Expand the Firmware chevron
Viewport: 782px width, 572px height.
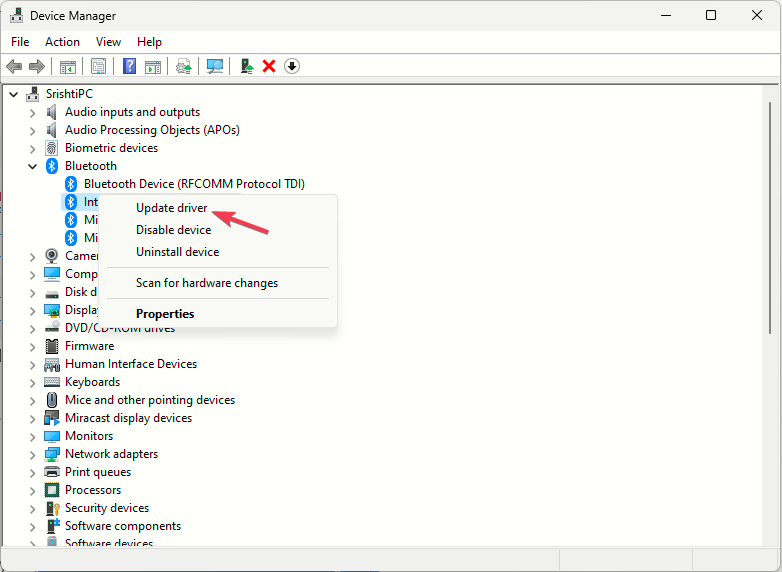[32, 347]
